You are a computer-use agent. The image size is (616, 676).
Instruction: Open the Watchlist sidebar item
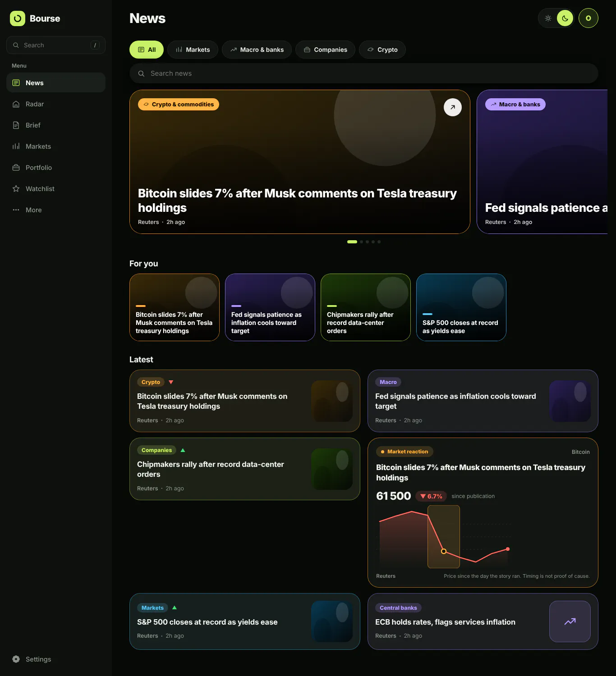[x=56, y=189]
